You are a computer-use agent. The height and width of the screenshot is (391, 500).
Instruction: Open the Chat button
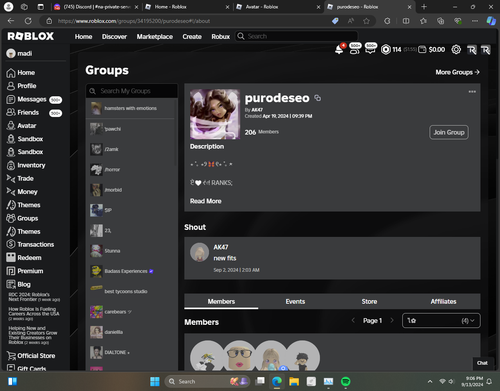coord(482,363)
